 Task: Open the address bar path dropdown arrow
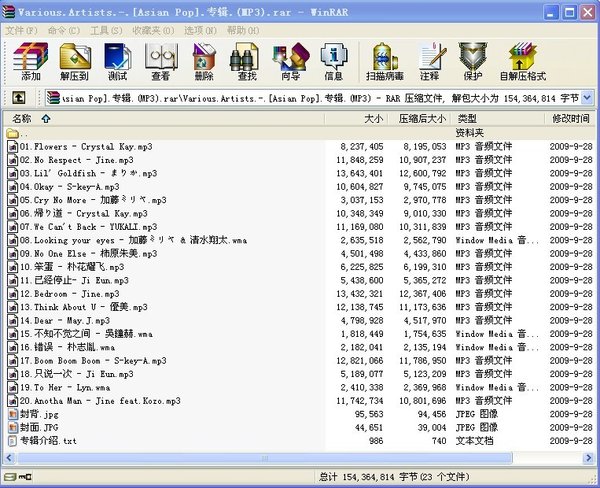click(587, 98)
